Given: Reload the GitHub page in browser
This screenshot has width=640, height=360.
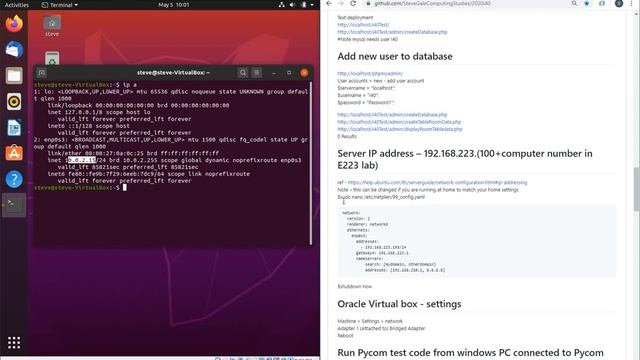Looking at the screenshot, I should click(x=353, y=4).
